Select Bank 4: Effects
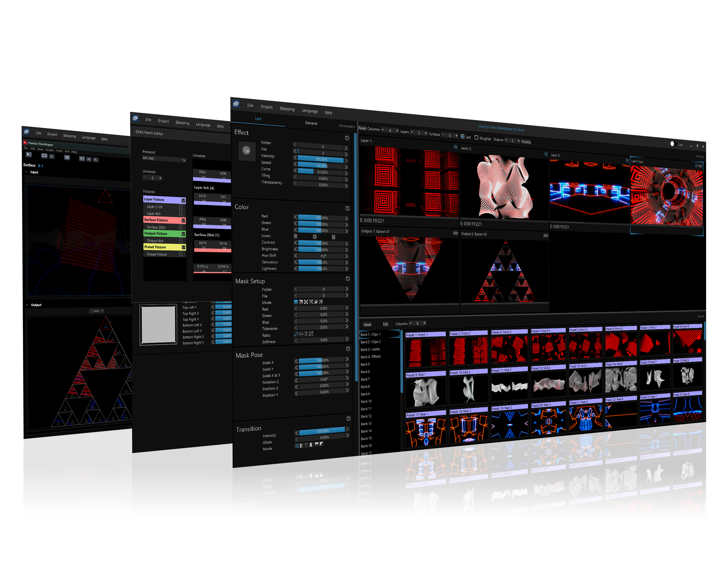The image size is (728, 562). coord(370,357)
